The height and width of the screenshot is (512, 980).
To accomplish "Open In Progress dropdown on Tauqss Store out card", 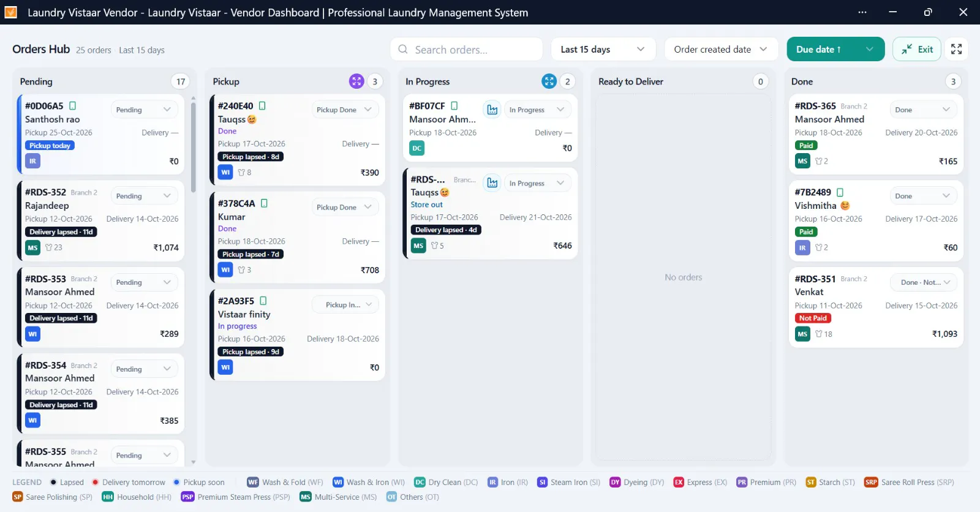I will click(537, 183).
